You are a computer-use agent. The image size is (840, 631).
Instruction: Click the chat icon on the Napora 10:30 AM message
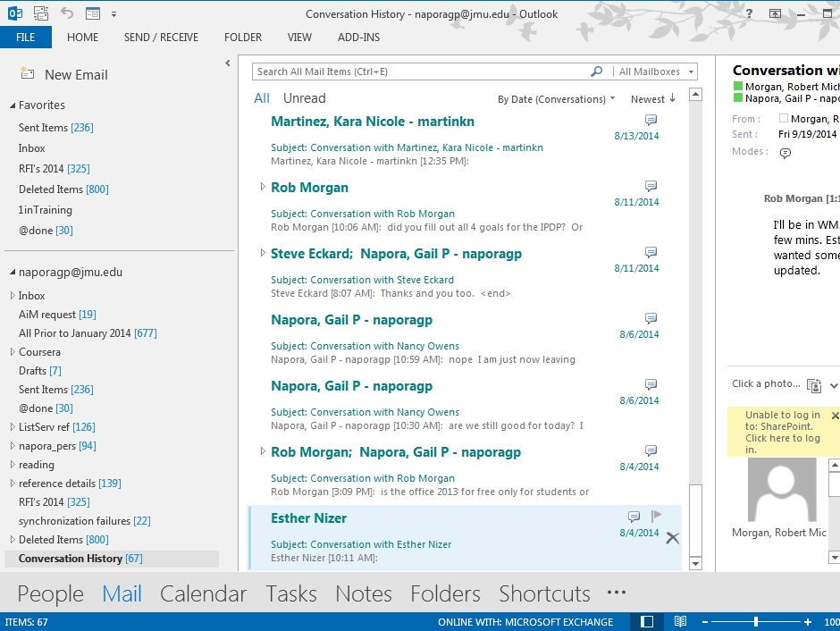pyautogui.click(x=651, y=384)
